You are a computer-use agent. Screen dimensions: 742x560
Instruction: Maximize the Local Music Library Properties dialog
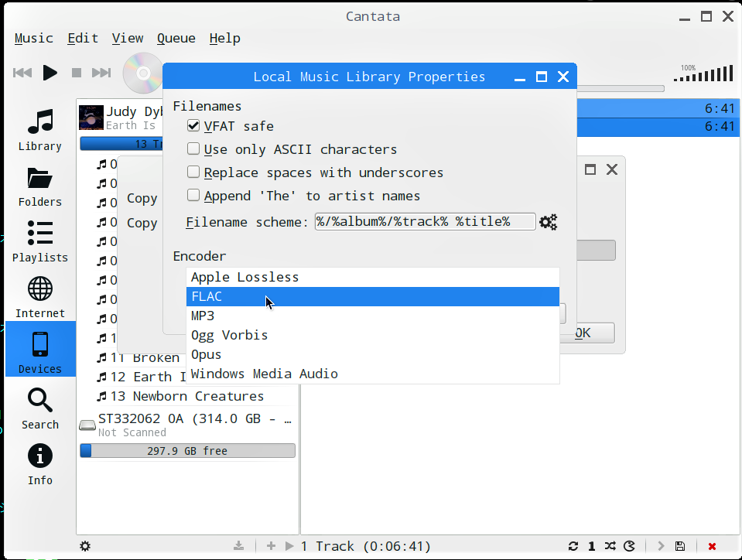542,77
